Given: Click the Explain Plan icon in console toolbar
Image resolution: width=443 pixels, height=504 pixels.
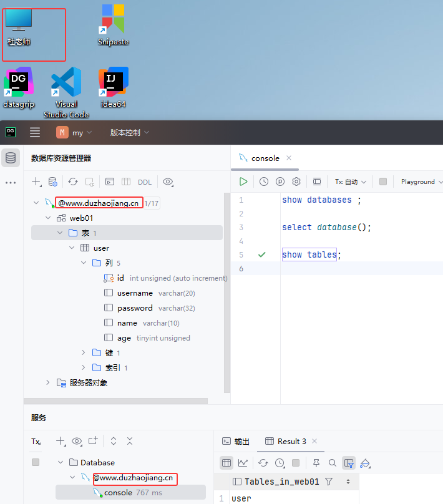Looking at the screenshot, I should 280,182.
